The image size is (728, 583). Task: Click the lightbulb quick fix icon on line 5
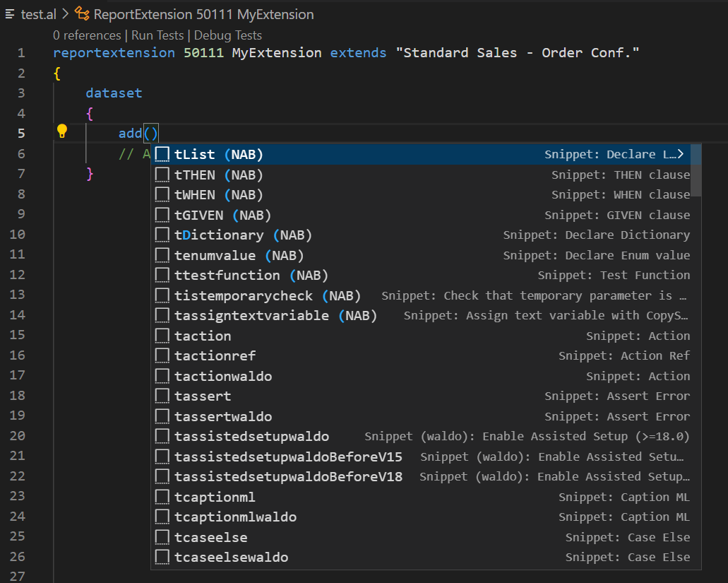(x=62, y=132)
